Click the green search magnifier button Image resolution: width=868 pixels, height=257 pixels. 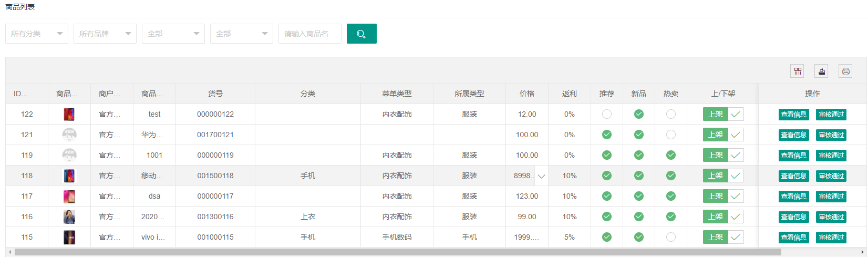pos(361,34)
